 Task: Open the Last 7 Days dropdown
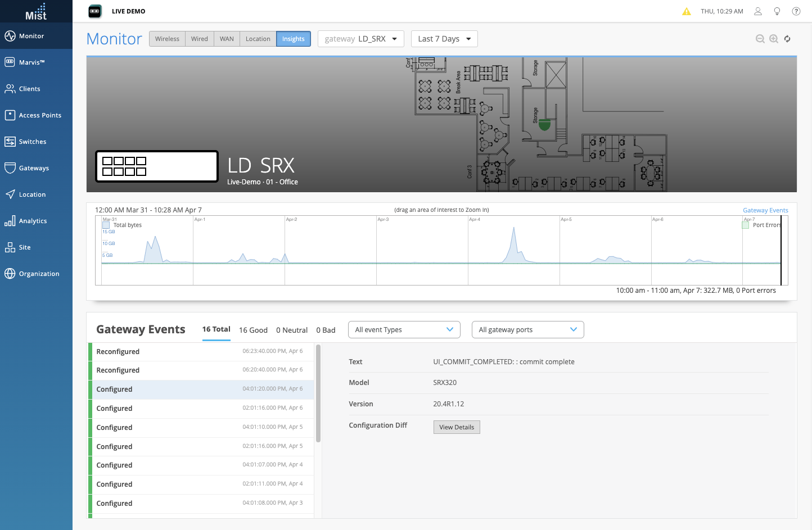pos(444,39)
